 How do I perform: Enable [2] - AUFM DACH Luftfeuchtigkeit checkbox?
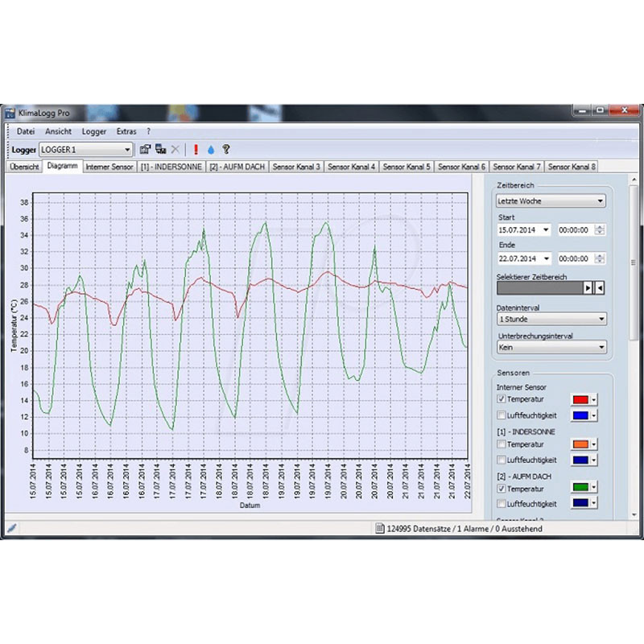[501, 504]
